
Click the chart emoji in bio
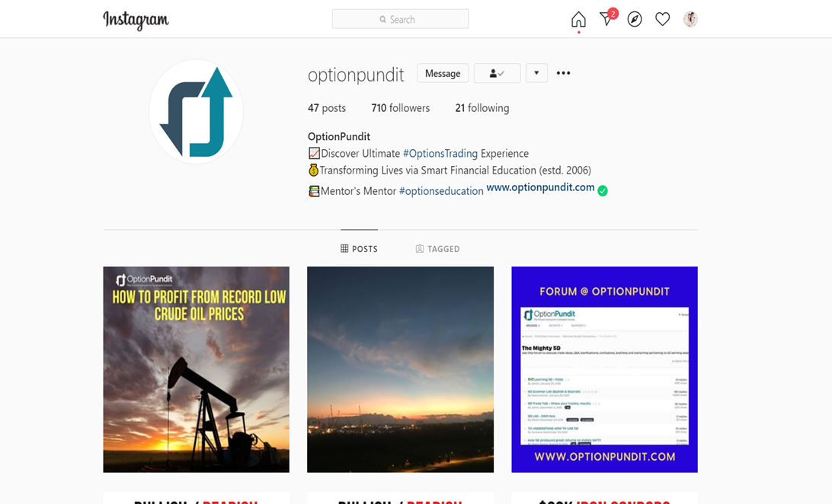[x=314, y=154]
